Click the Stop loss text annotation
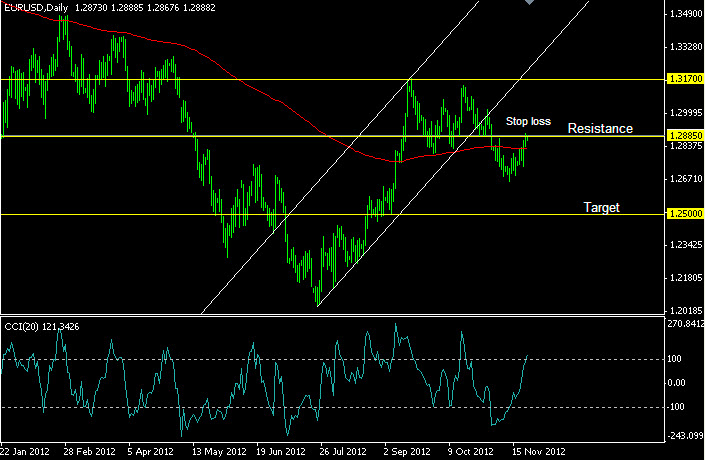The height and width of the screenshot is (460, 706). pos(528,121)
